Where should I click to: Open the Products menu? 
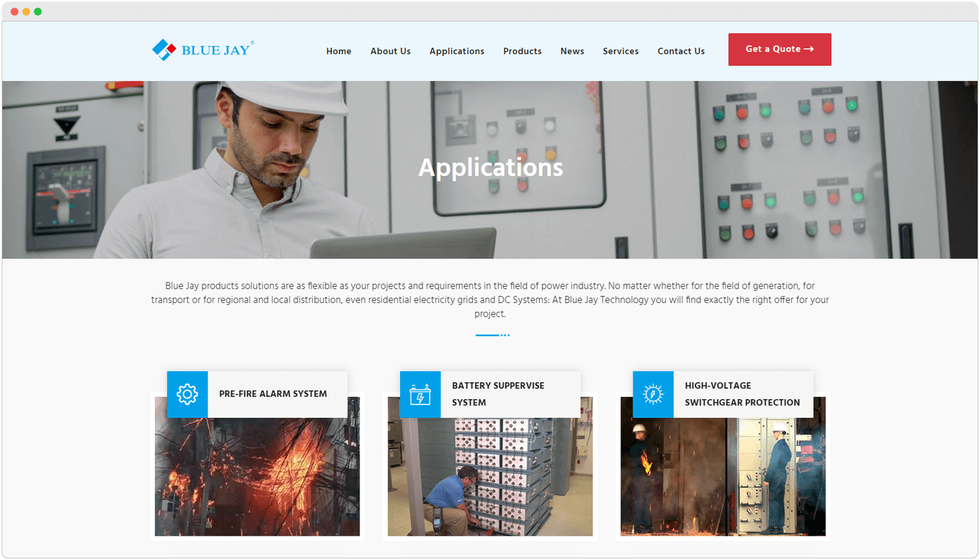522,51
